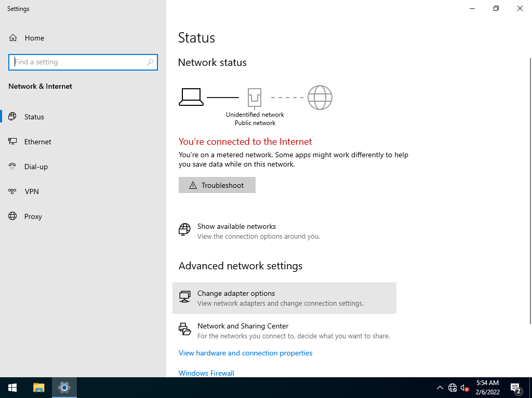Open File Explorer from the taskbar
Screen dimensions: 532x398
[38, 388]
